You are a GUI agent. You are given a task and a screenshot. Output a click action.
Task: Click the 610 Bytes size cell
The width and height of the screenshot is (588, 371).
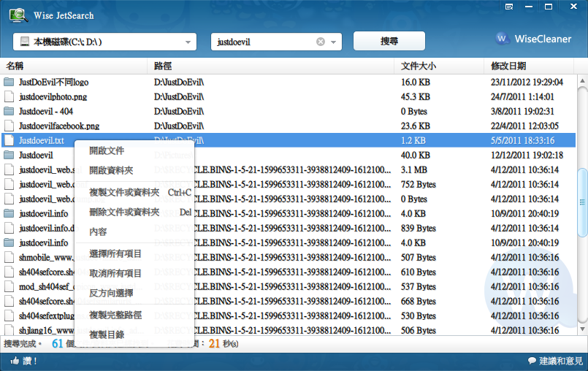click(x=418, y=272)
